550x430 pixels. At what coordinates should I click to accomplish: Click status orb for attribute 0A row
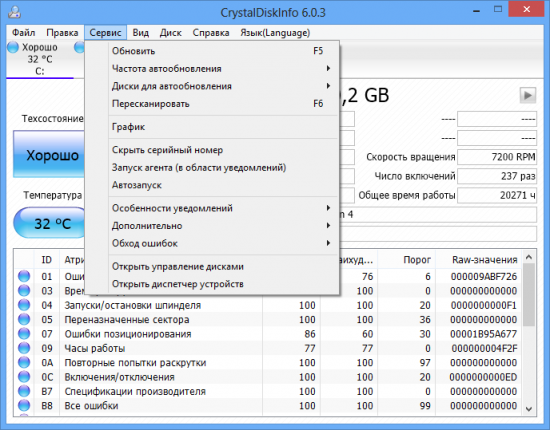[24, 363]
